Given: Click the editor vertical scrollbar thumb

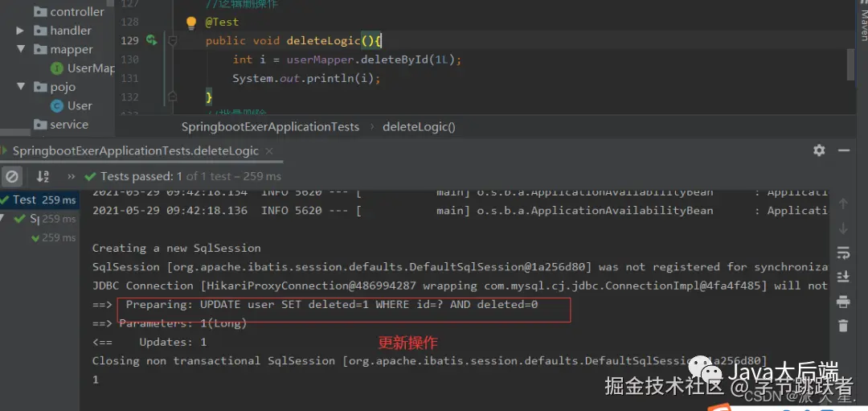Looking at the screenshot, I should coord(851,64).
